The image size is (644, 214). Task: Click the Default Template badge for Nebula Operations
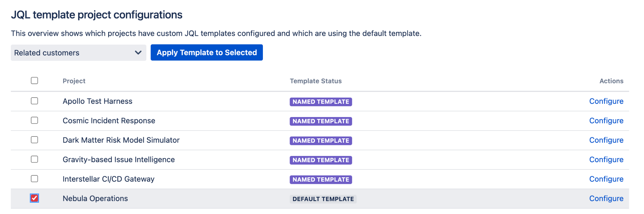pos(323,199)
